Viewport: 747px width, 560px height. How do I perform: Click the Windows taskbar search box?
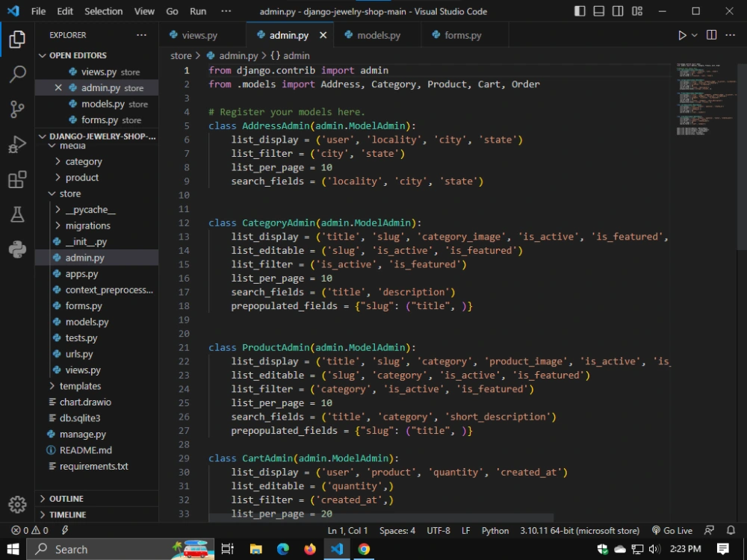[x=97, y=549]
